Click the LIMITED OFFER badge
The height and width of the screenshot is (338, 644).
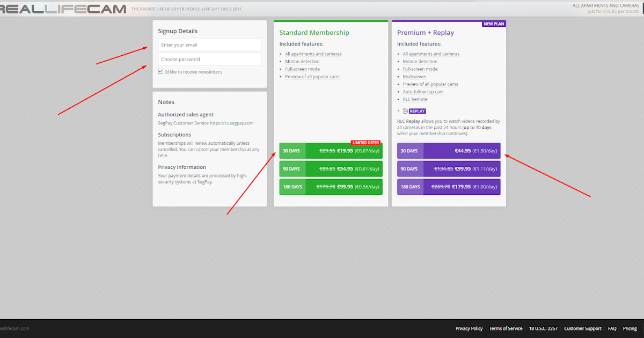[x=366, y=143]
